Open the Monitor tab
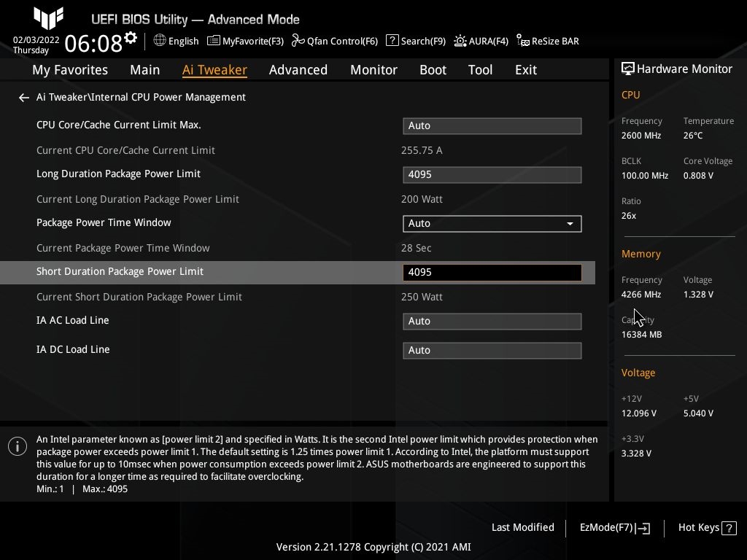Screen dimensions: 747x560 pos(374,70)
